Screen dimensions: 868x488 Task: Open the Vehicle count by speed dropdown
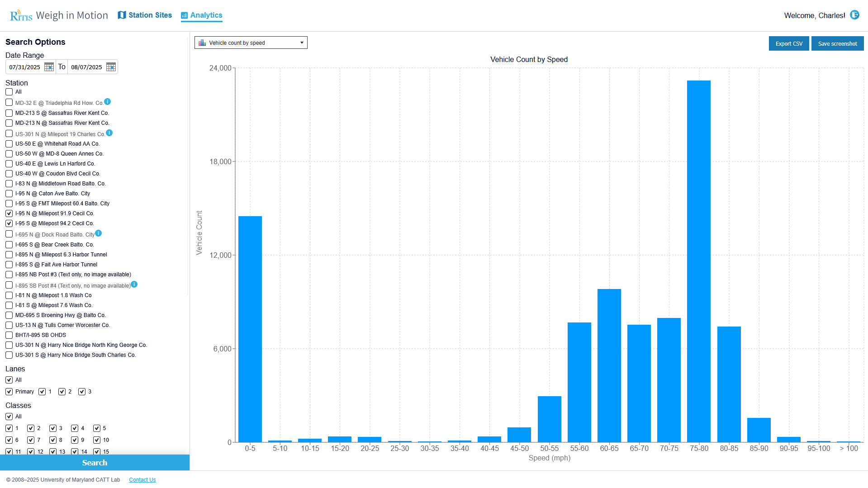[x=251, y=43]
